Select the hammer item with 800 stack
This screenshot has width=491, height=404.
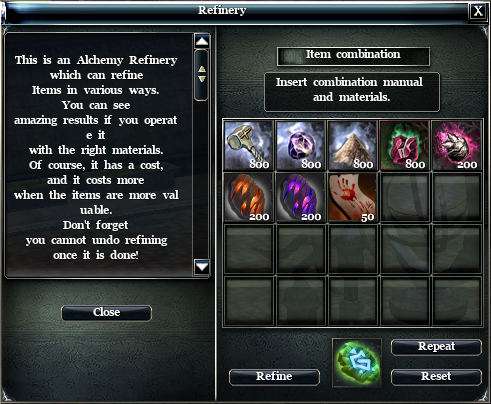[x=249, y=146]
